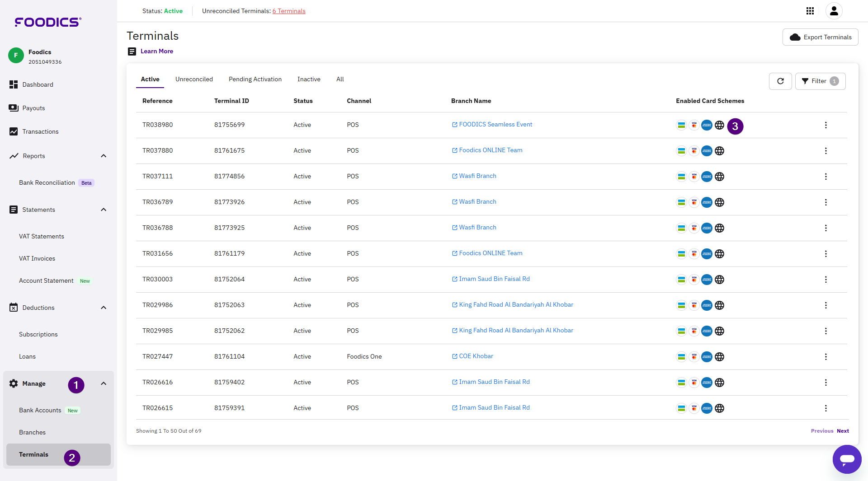This screenshot has height=481, width=868.
Task: Open VAT Statements in sidebar
Action: click(42, 236)
